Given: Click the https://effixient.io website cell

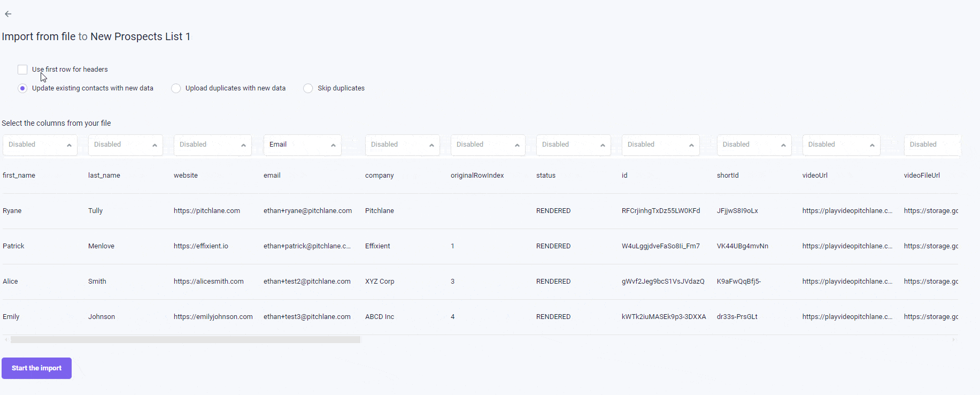Looking at the screenshot, I should click(x=201, y=246).
